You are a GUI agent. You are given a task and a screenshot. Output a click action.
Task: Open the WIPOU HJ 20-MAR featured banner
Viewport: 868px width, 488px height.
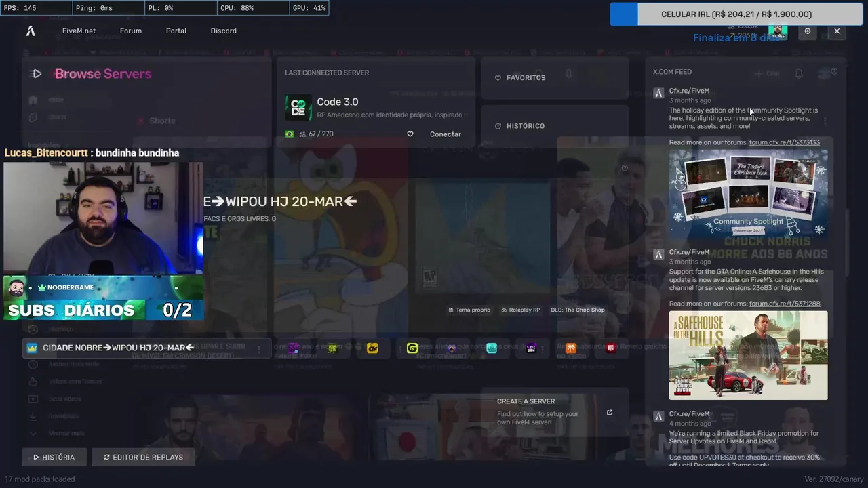coord(280,201)
